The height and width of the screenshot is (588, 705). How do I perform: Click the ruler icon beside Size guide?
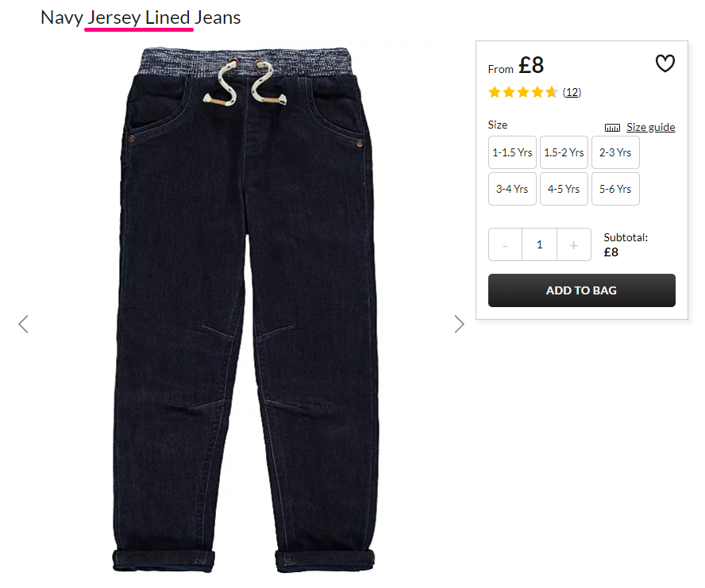click(612, 128)
